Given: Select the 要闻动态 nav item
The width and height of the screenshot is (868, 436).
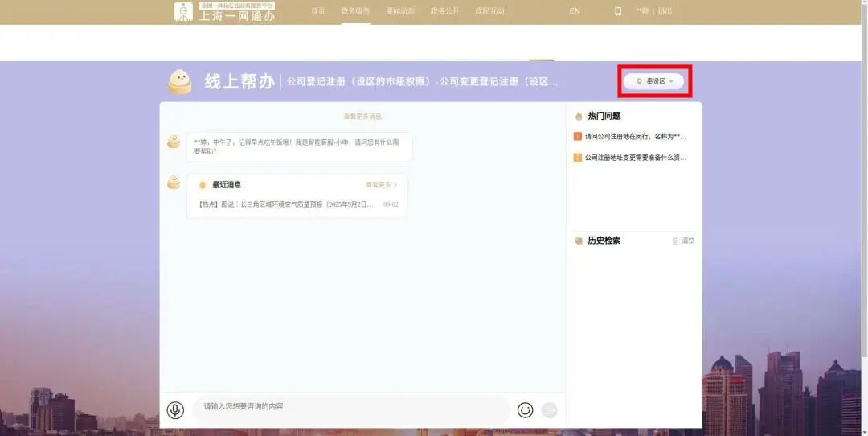Looking at the screenshot, I should (x=400, y=11).
